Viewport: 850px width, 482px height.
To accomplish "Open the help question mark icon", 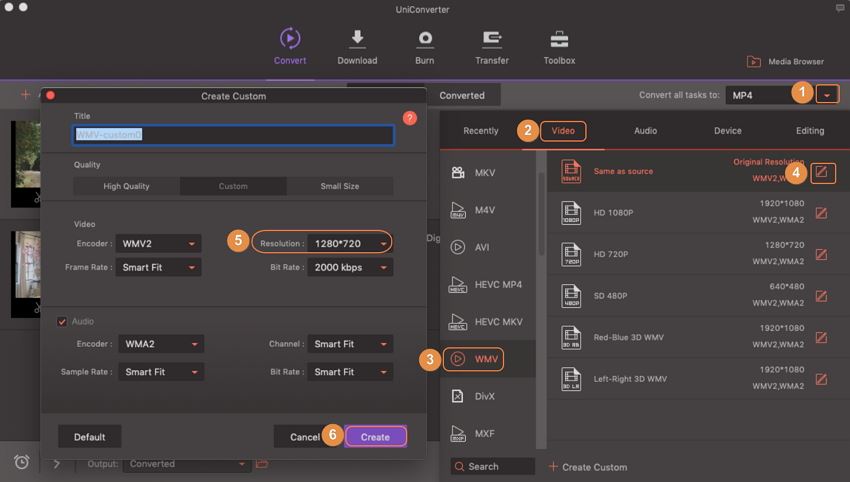I will click(x=410, y=118).
